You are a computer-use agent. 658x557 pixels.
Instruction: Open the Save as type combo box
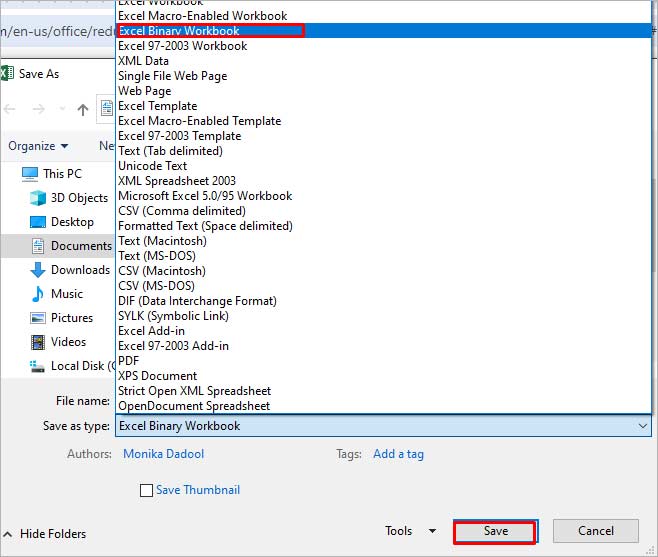click(x=384, y=426)
